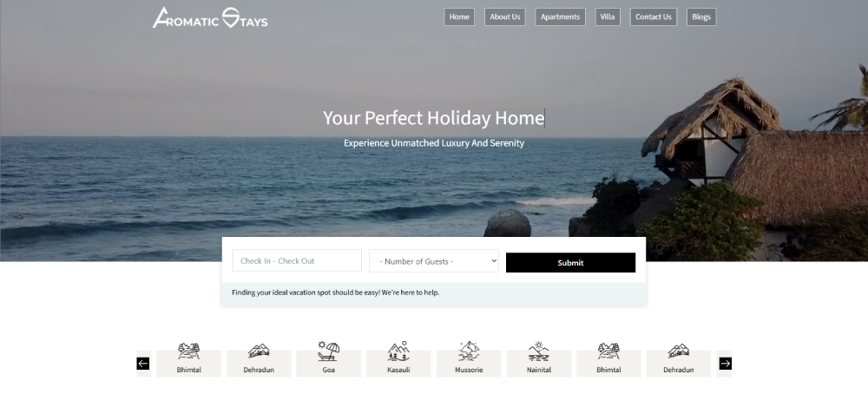868x394 pixels.
Task: Choose the first Dehradun mountain icon
Action: [259, 351]
